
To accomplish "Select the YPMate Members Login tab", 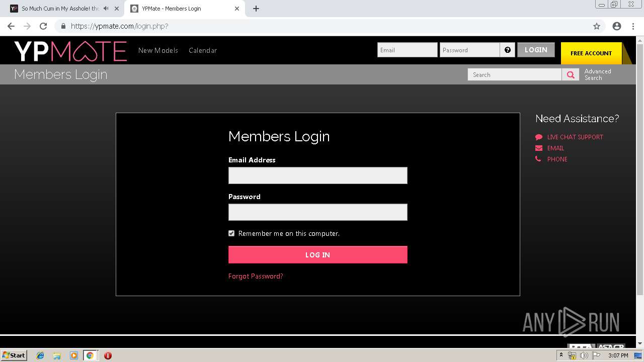I will [184, 9].
